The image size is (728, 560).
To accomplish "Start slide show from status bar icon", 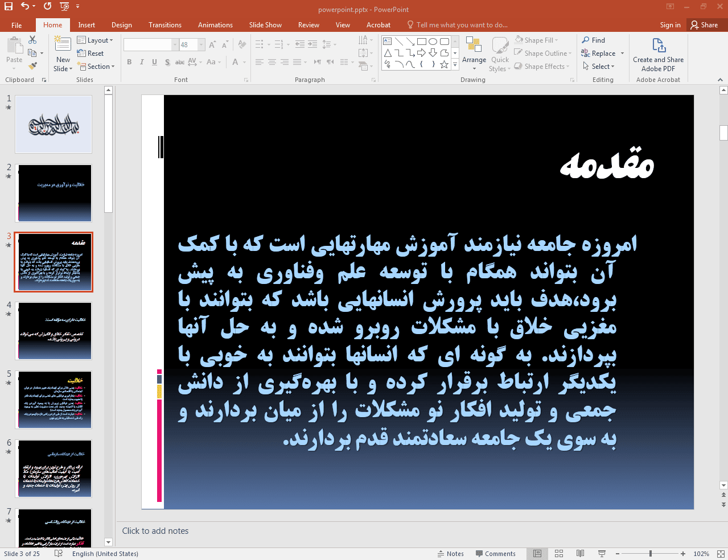I will (602, 554).
